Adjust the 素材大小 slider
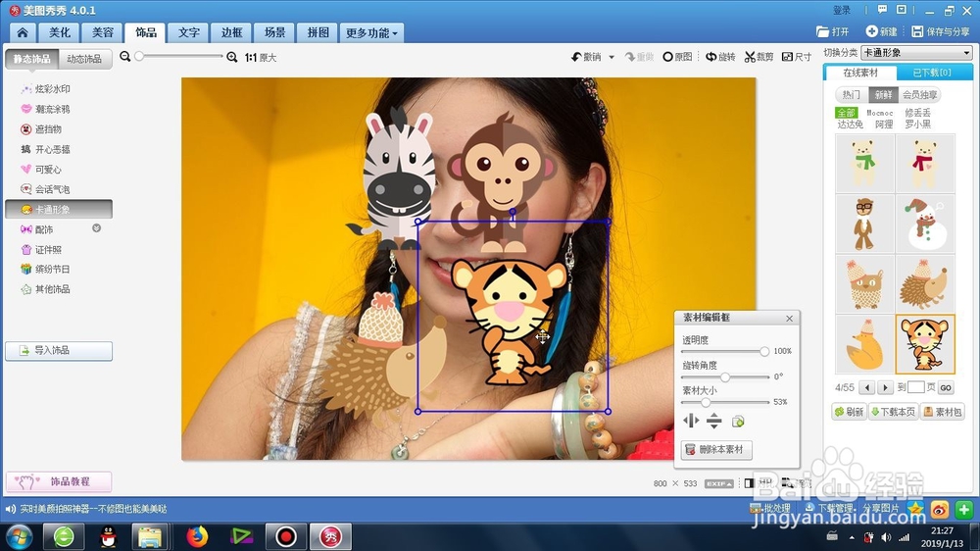 tap(706, 402)
